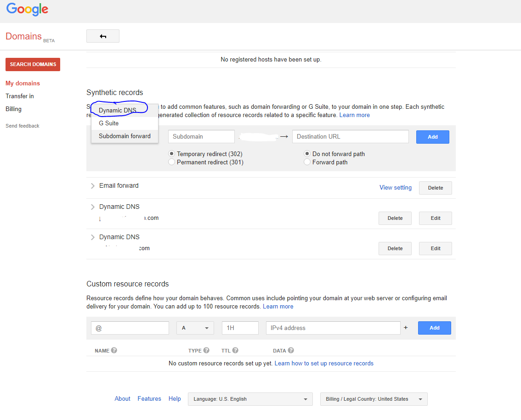Click the Domains BETA title

click(x=30, y=37)
